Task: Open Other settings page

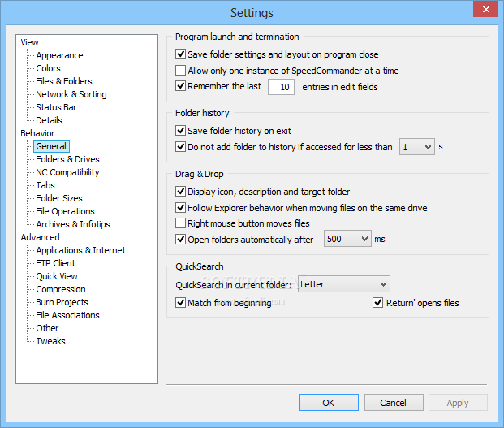Action: pos(47,328)
